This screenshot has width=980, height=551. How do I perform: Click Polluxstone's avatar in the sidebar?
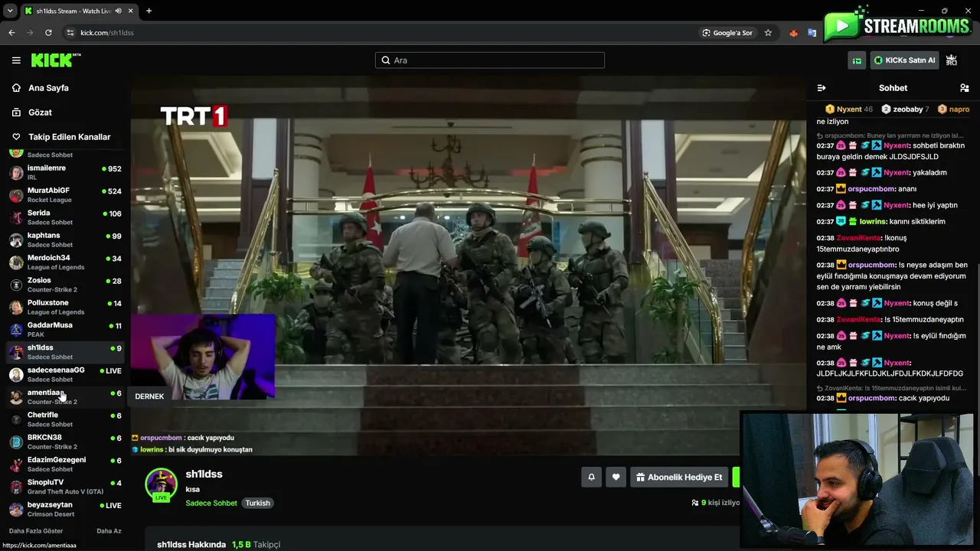tap(16, 307)
